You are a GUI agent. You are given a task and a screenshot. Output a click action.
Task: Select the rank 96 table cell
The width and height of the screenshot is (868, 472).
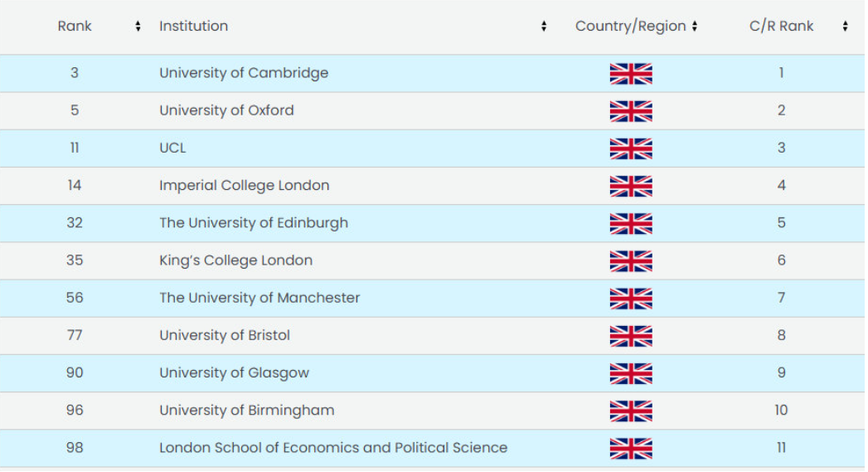pyautogui.click(x=74, y=411)
